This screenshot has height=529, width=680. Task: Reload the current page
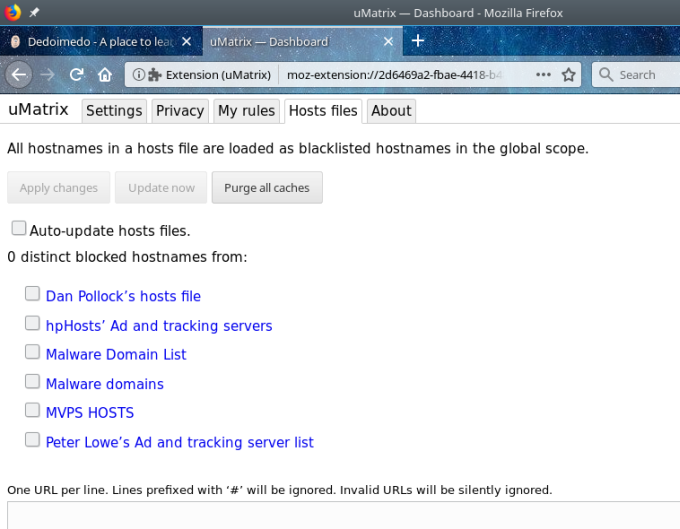(77, 75)
